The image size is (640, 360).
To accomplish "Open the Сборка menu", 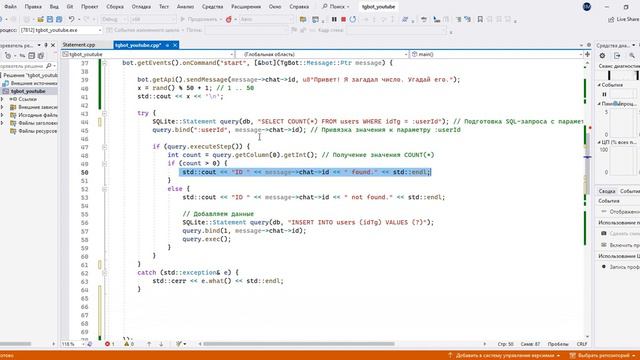I will 115,7.
